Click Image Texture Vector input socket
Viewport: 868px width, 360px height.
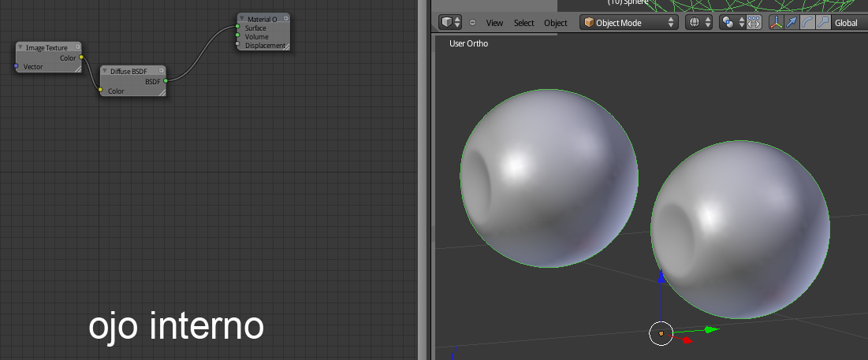(x=16, y=66)
